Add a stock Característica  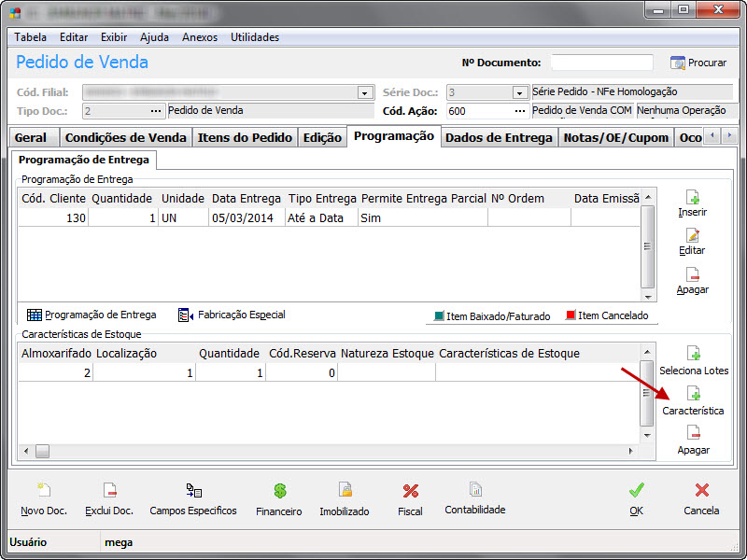pos(693,395)
